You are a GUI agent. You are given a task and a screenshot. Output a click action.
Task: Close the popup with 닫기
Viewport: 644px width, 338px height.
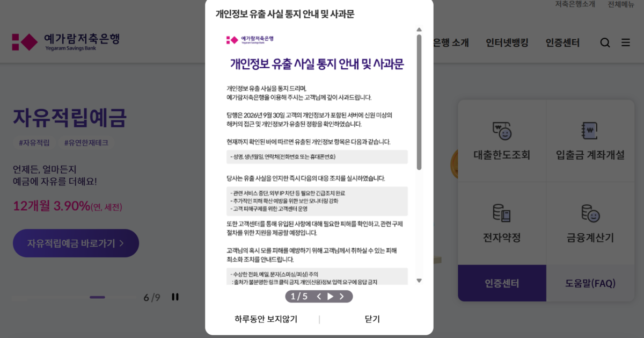click(372, 319)
